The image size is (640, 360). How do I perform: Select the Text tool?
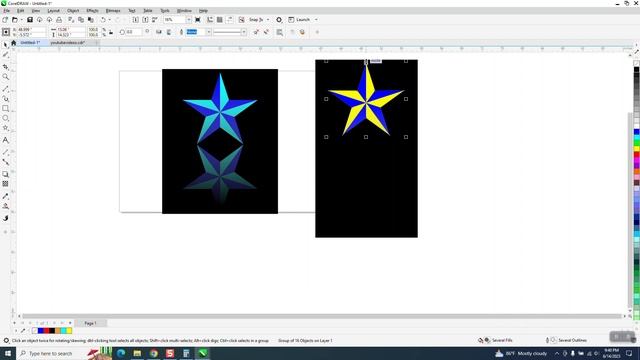coord(5,140)
